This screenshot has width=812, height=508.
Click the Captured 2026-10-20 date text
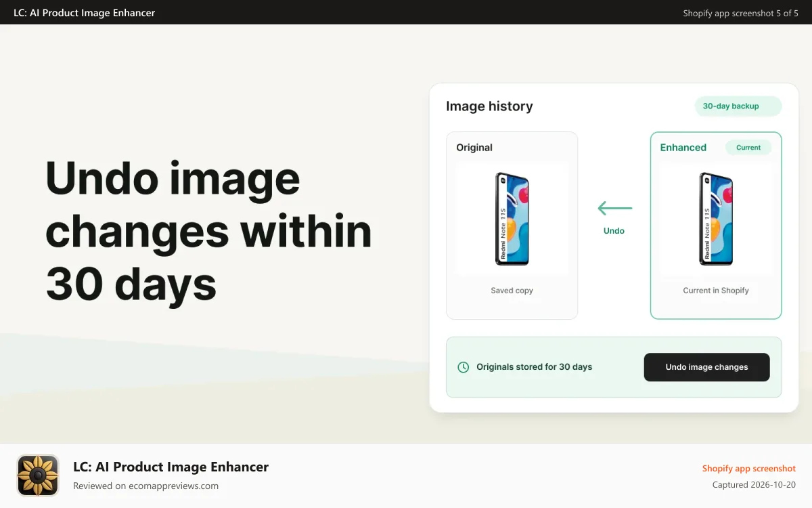[754, 485]
